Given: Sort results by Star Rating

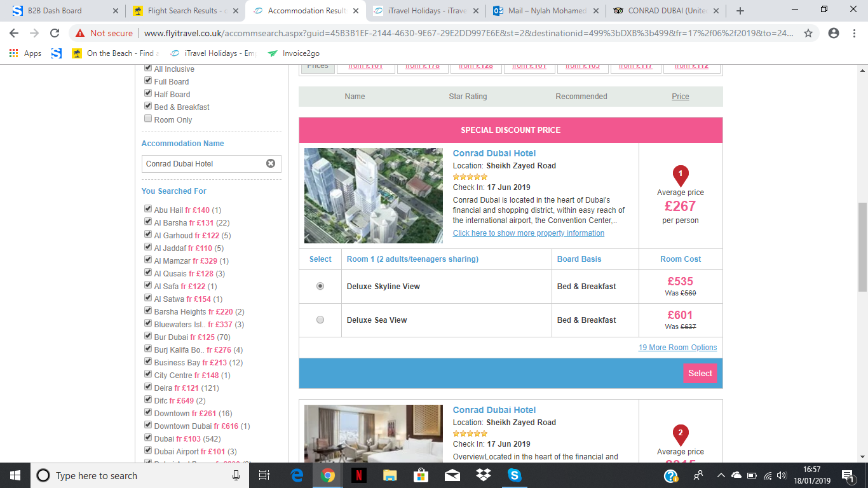Looking at the screenshot, I should [468, 97].
